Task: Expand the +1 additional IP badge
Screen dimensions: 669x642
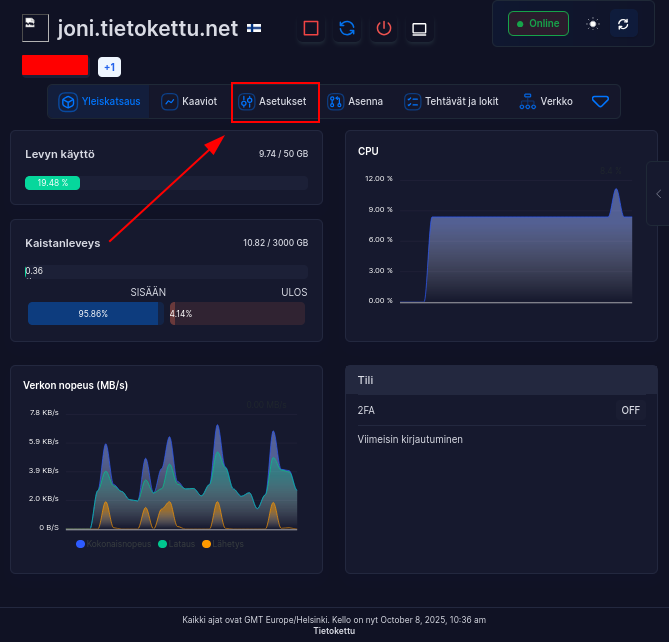Action: [x=109, y=67]
